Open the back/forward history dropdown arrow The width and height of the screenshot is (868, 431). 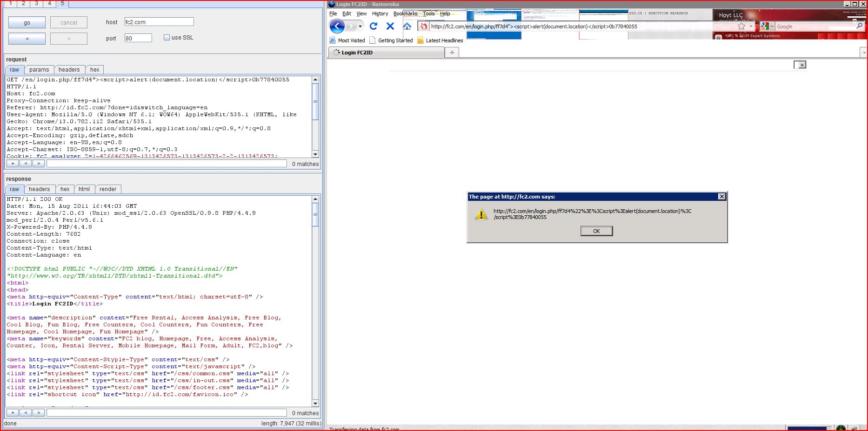click(360, 27)
